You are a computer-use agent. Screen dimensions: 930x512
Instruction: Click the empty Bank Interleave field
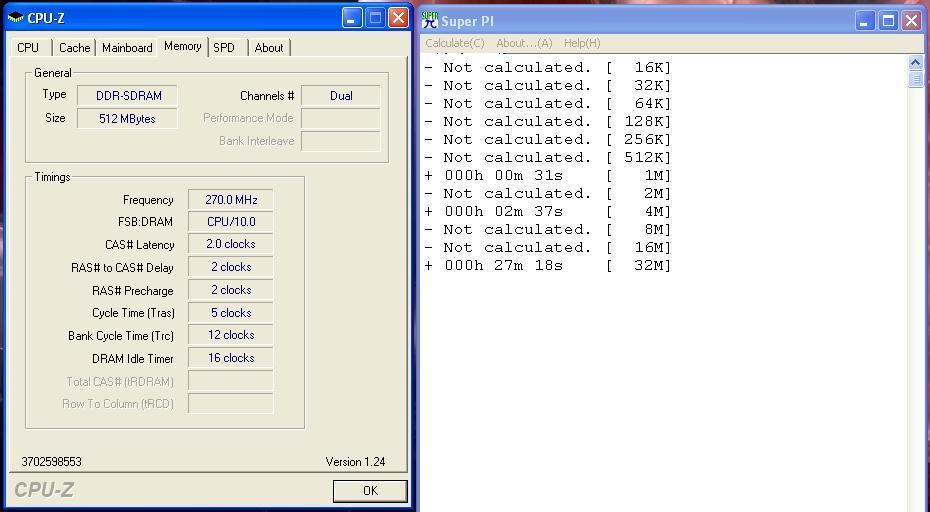point(341,141)
